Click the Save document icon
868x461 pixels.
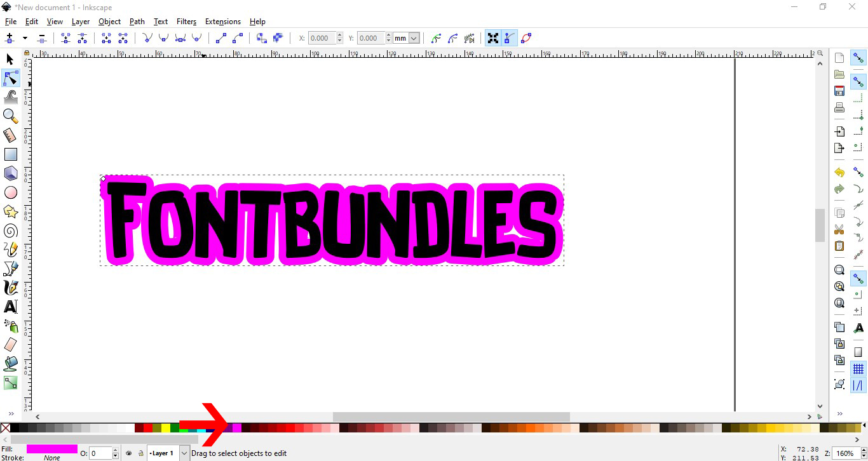(839, 91)
